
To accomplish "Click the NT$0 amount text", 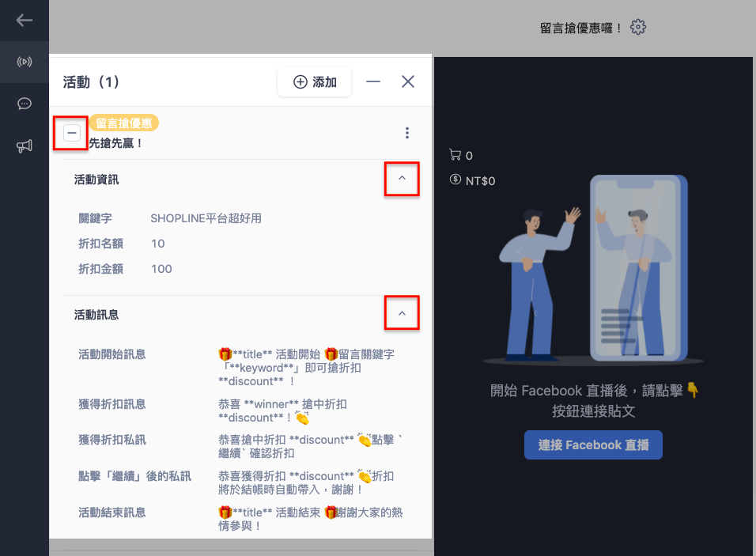I will click(480, 181).
